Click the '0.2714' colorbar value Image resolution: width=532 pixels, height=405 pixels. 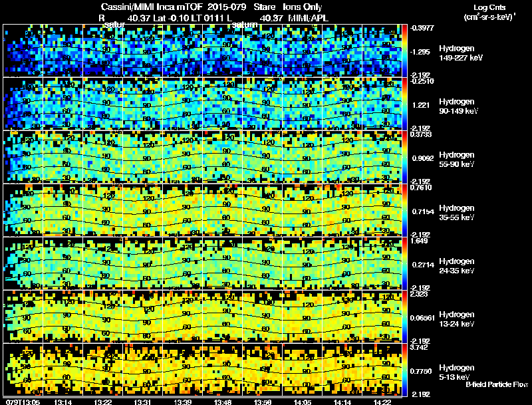point(423,265)
